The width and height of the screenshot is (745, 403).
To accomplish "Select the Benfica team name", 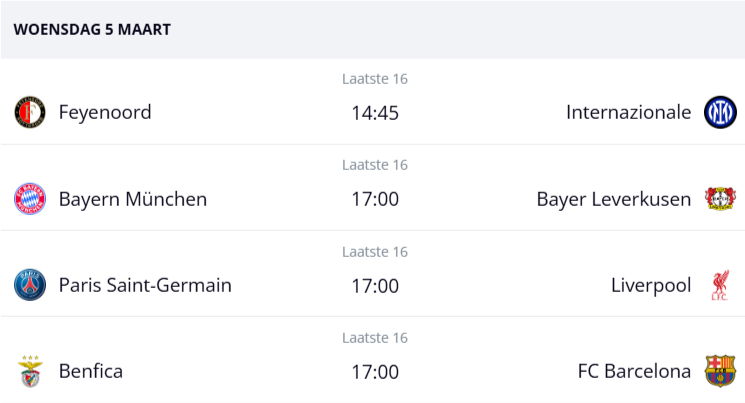I will pos(91,371).
